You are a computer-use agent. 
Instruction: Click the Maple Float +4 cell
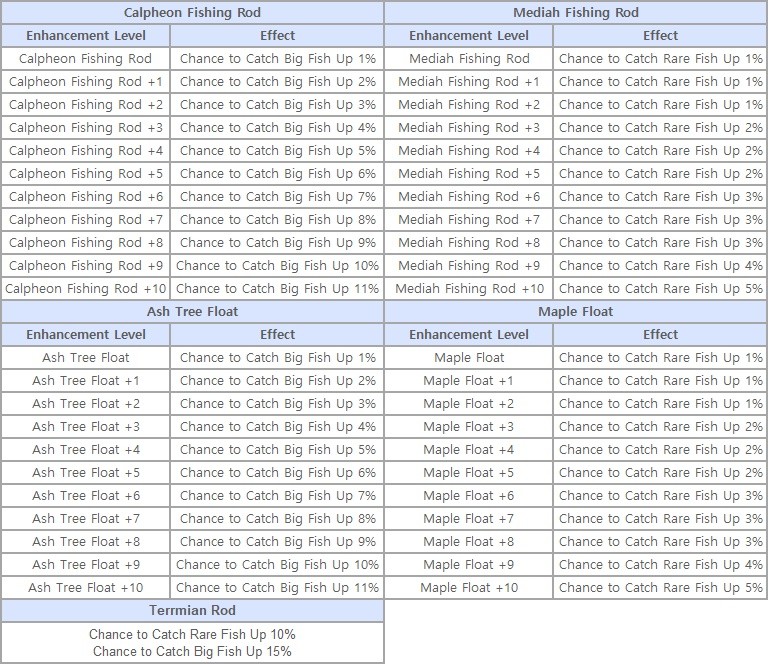coord(469,450)
